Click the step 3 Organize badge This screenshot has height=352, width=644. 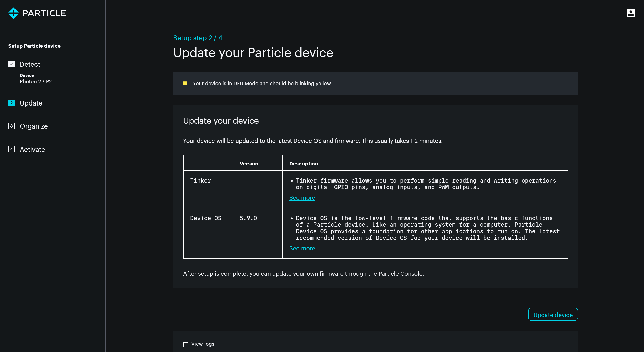click(11, 126)
